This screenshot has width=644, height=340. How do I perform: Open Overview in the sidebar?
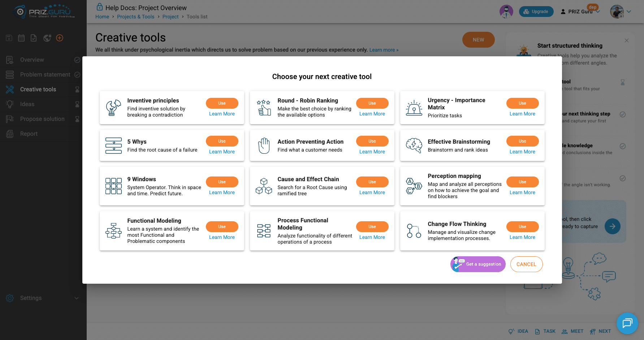coord(43,60)
